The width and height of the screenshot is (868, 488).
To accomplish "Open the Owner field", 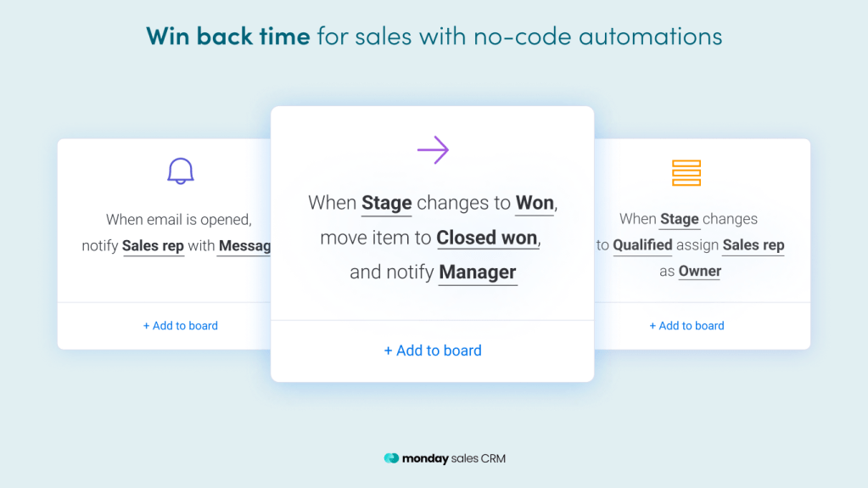I will tap(700, 272).
